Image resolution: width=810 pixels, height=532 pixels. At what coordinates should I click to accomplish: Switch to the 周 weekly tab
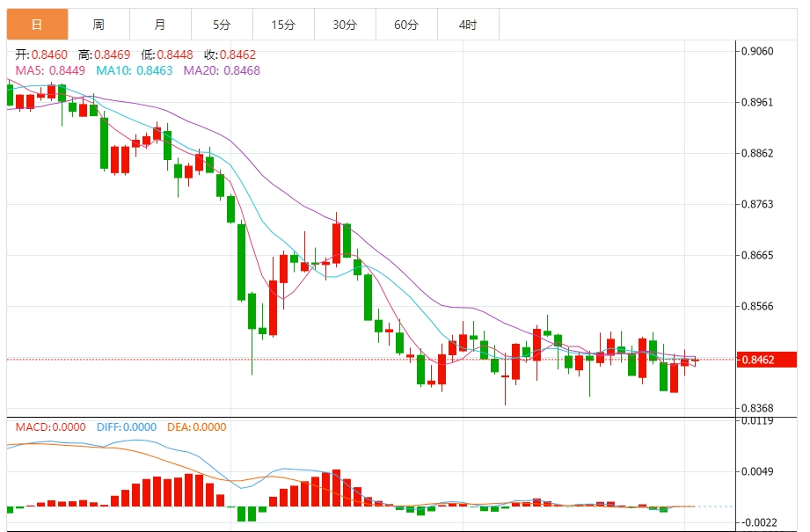coord(99,25)
